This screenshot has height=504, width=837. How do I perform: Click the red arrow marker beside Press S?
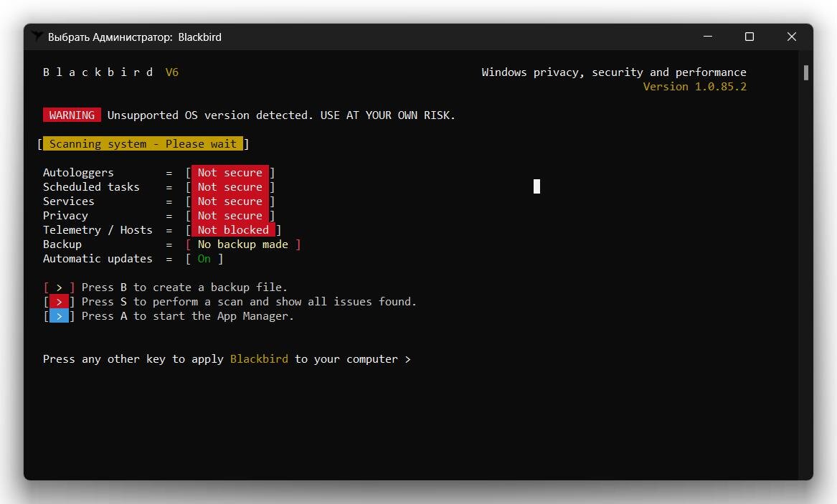[59, 302]
